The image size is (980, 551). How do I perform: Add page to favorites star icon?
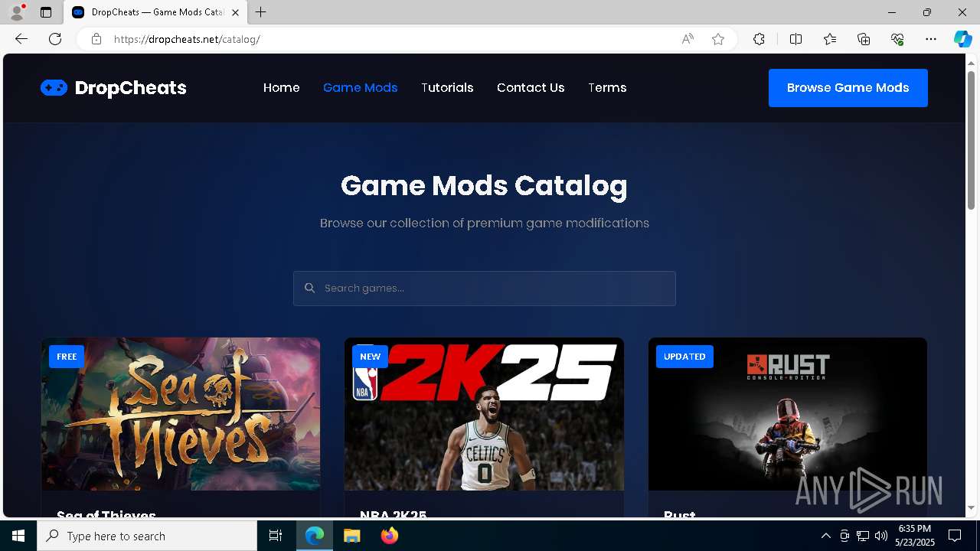coord(718,39)
